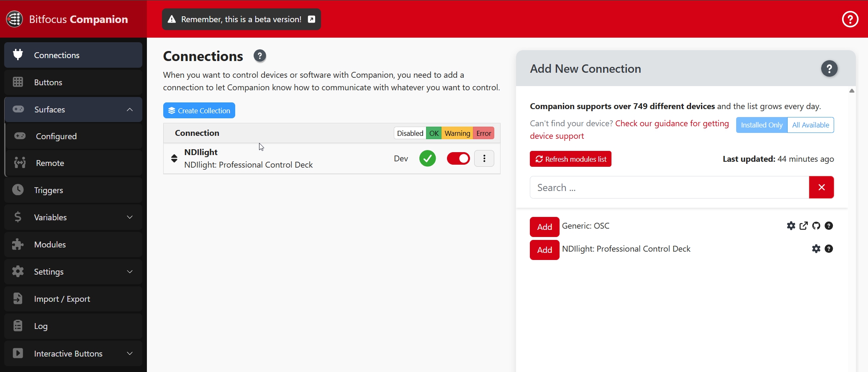Open the Triggers page
The width and height of the screenshot is (868, 372).
[73, 190]
